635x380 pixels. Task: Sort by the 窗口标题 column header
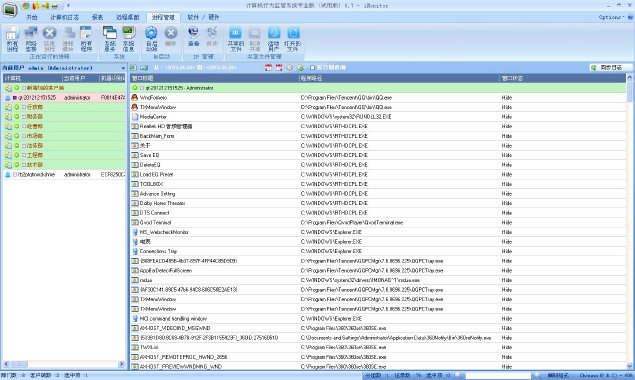pyautogui.click(x=215, y=78)
